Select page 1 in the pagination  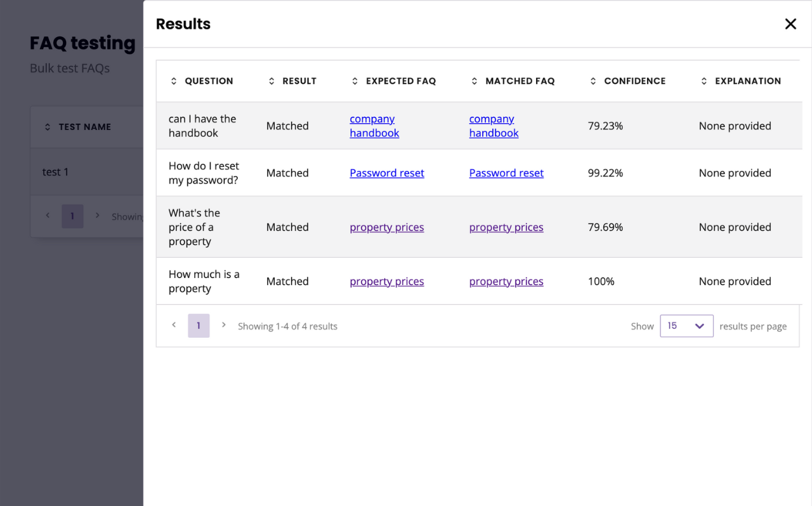(x=199, y=324)
